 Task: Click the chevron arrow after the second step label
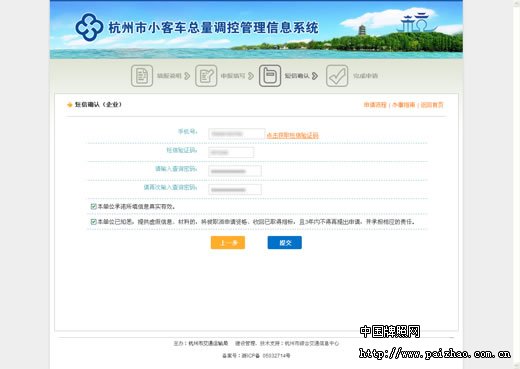pyautogui.click(x=251, y=76)
